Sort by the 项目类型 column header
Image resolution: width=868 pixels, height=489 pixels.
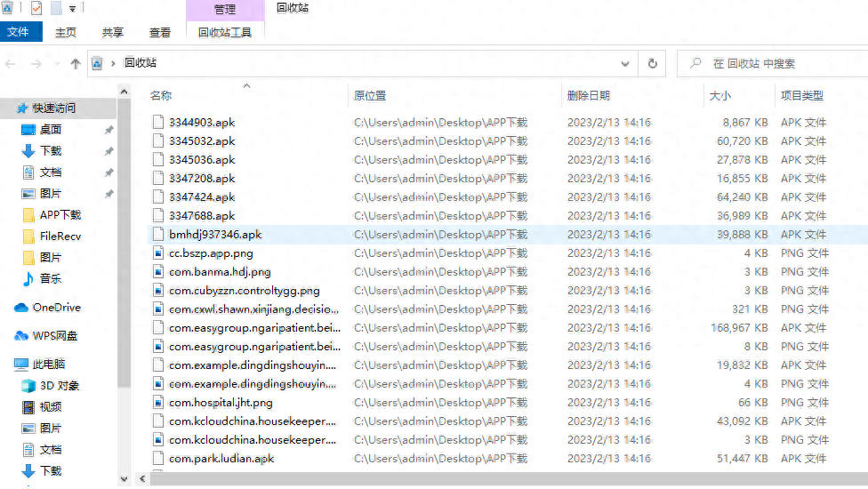tap(802, 96)
